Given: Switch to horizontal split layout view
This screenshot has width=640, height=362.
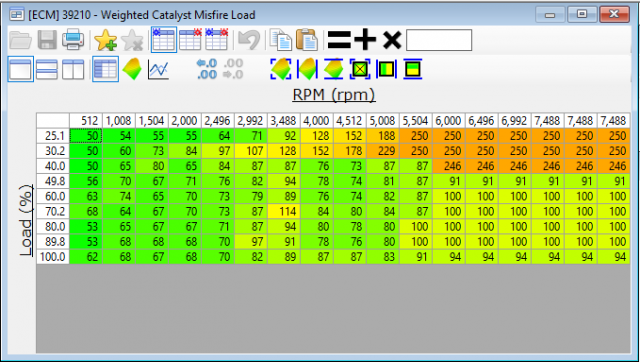Looking at the screenshot, I should (47, 69).
